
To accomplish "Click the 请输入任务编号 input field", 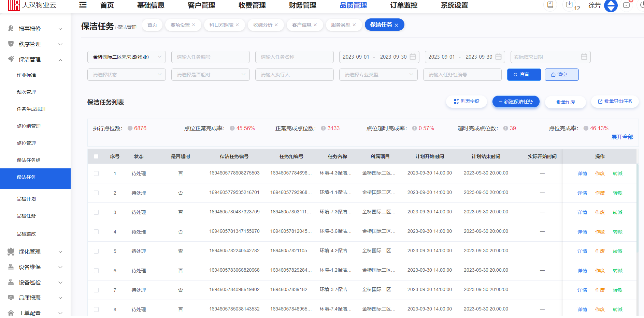I will (x=211, y=57).
